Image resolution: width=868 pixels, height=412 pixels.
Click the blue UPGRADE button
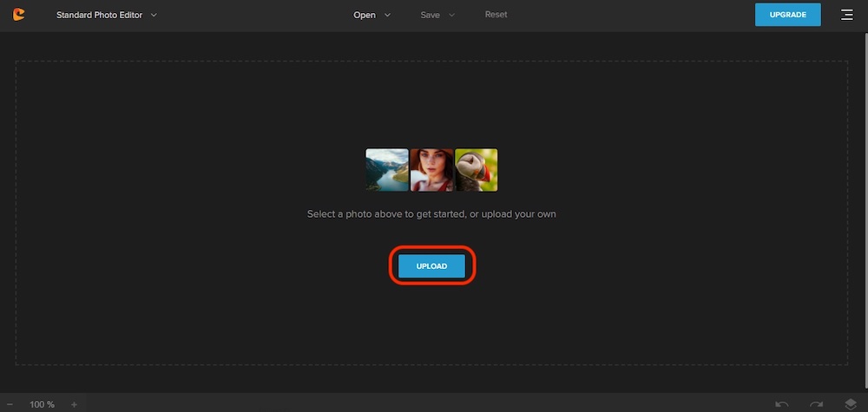(788, 15)
